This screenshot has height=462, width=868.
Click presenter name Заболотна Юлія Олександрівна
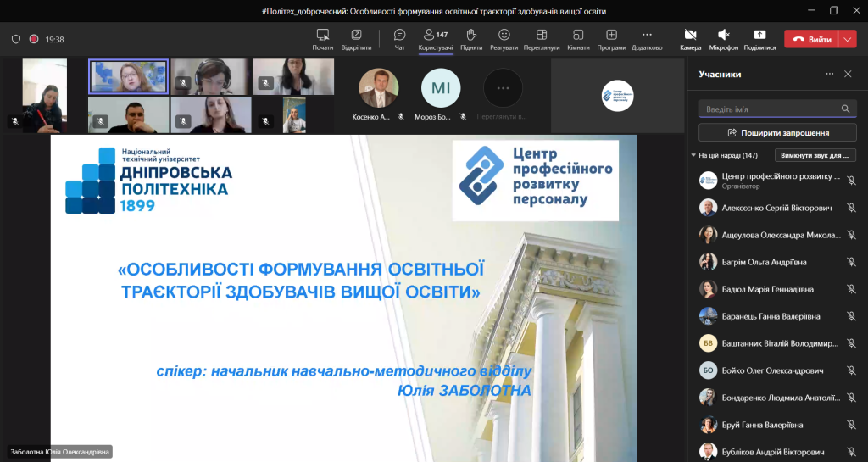pyautogui.click(x=60, y=452)
